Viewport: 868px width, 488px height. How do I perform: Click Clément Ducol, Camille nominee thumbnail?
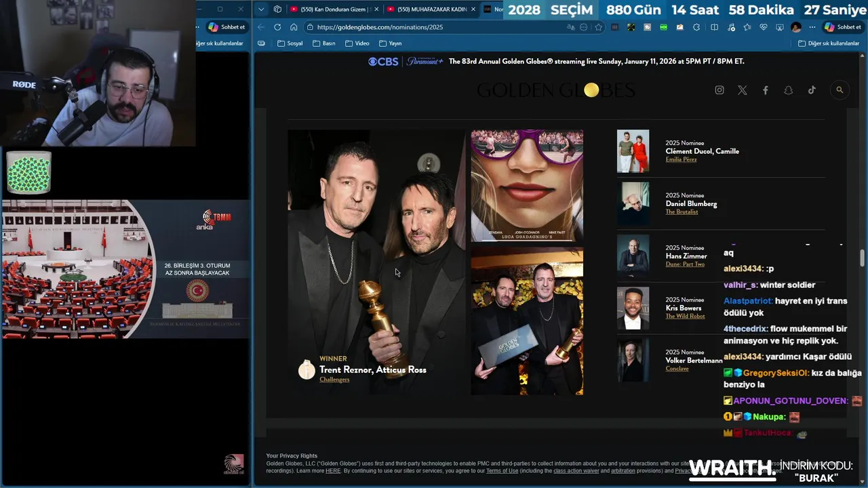pos(633,151)
